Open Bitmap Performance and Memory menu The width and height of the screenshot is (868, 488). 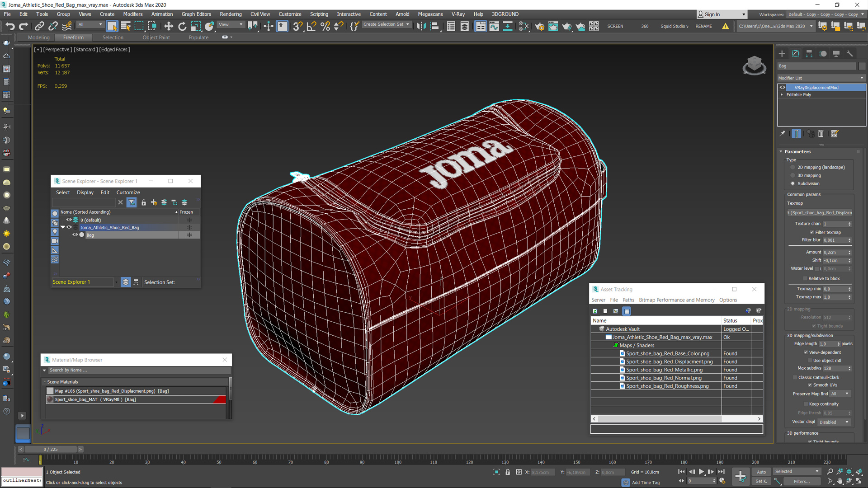pos(676,300)
